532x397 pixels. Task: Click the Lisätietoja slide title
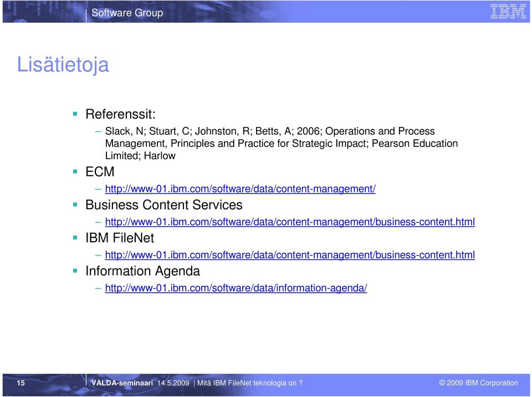tap(63, 64)
